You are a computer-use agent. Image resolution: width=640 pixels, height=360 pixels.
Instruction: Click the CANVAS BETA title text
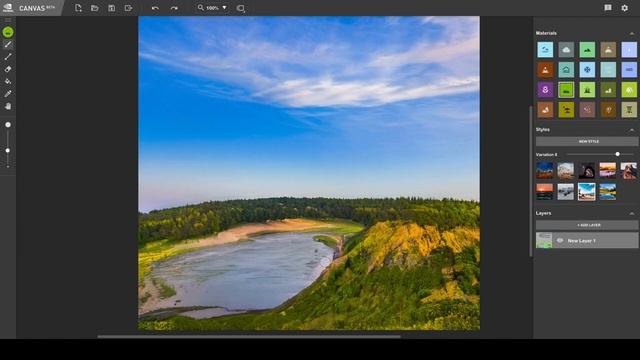[37, 8]
